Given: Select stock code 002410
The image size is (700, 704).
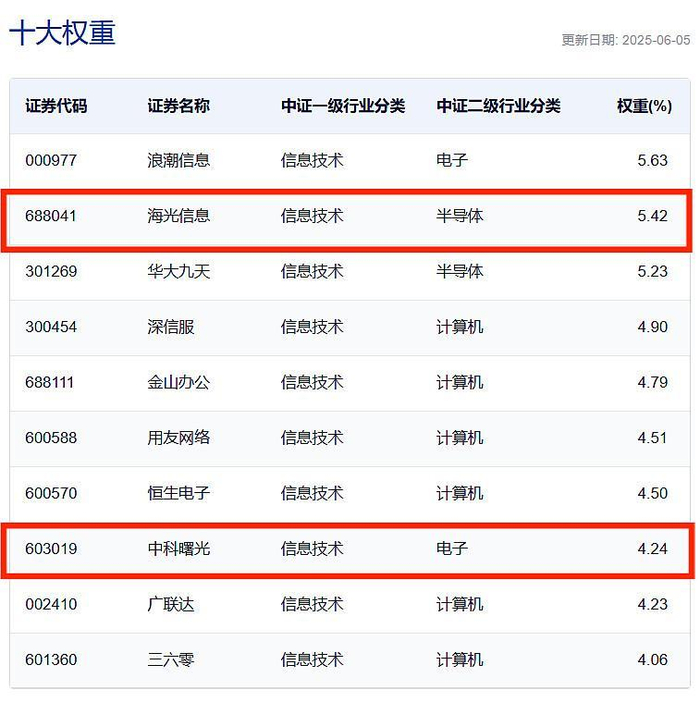Looking at the screenshot, I should pyautogui.click(x=51, y=604).
